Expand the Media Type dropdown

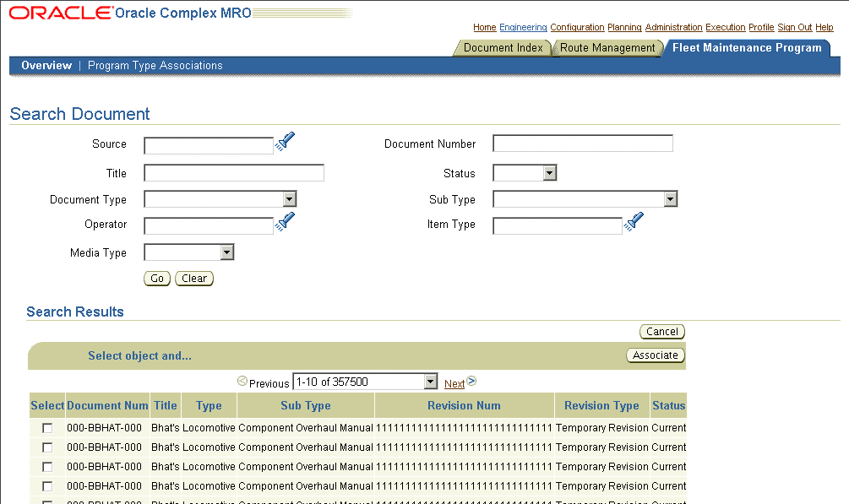point(227,252)
